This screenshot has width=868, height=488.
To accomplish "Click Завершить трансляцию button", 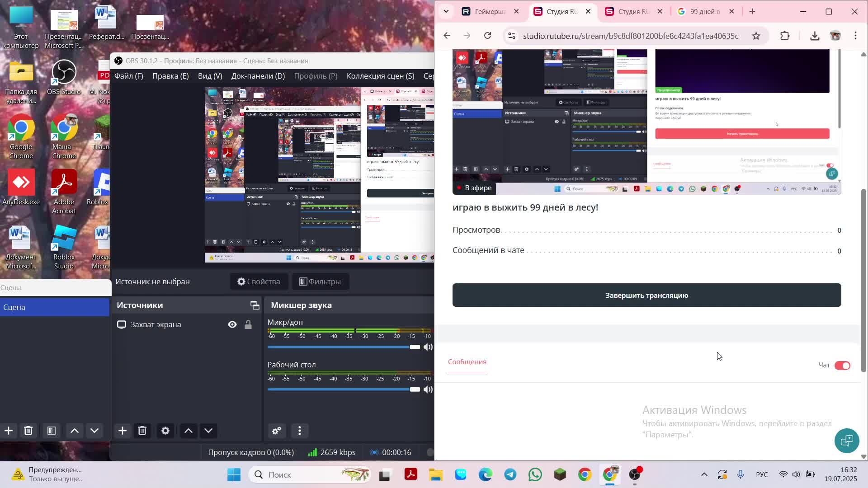I will [x=646, y=295].
